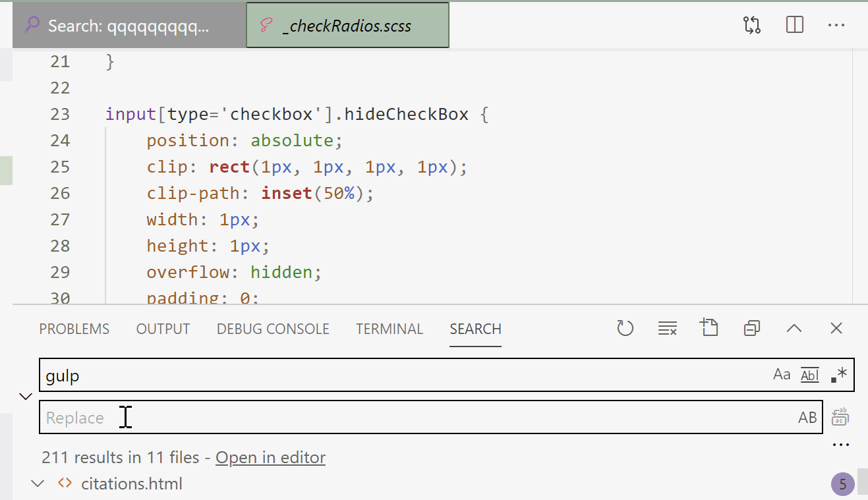868x500 pixels.
Task: Maximize the panel with the chevron up
Action: 794,327
